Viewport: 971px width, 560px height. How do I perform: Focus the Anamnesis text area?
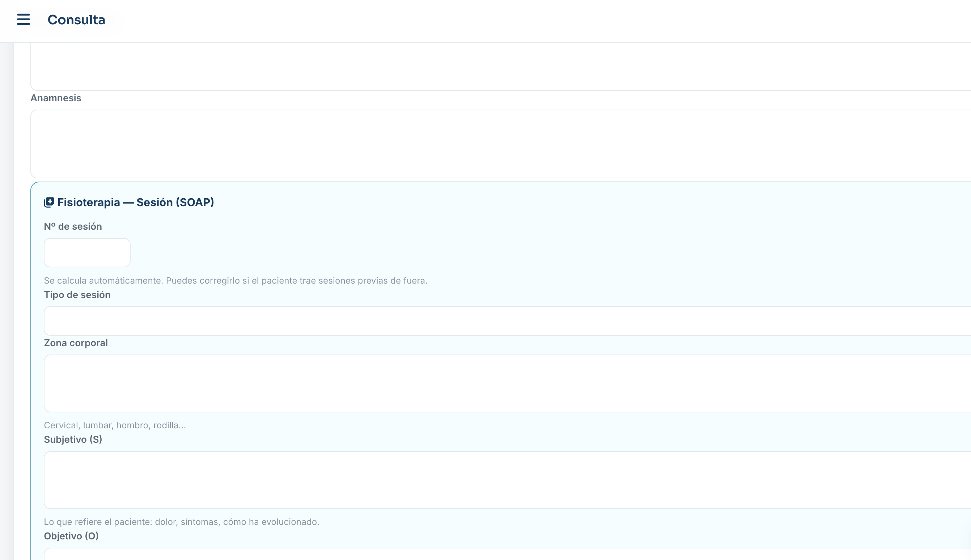[x=501, y=144]
